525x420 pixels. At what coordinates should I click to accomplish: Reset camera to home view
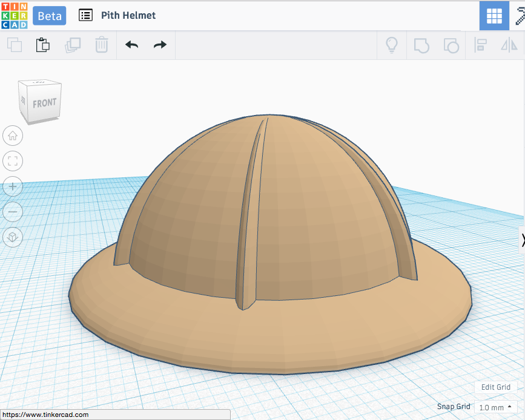[13, 136]
